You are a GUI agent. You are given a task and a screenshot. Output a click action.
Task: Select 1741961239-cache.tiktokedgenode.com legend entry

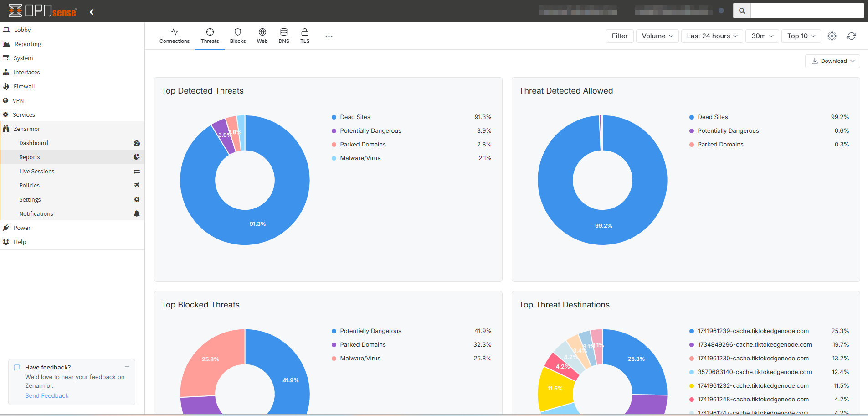[753, 331]
